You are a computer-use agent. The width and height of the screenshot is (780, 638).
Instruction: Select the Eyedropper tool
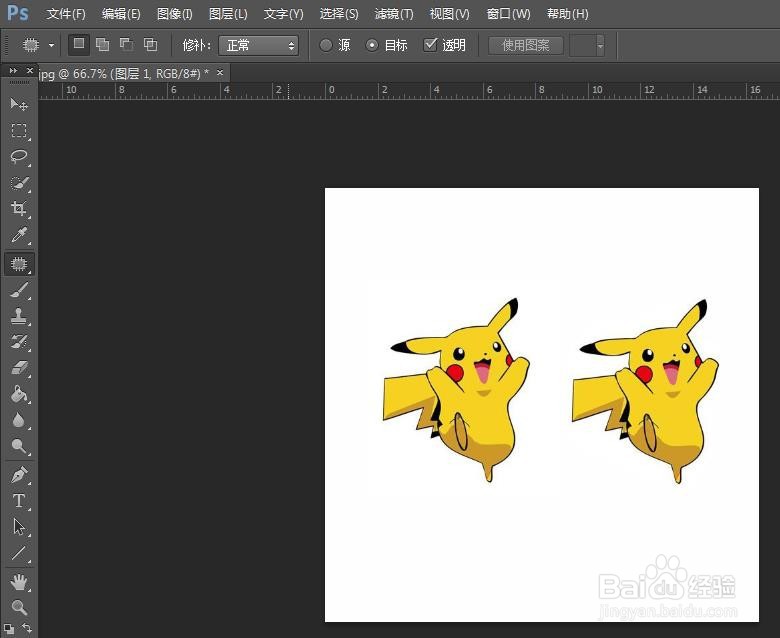coord(19,234)
